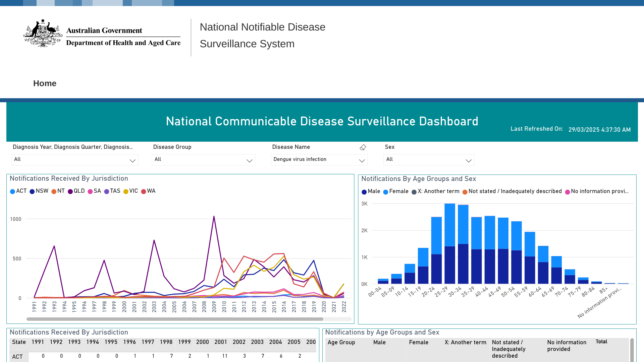644x362 pixels.
Task: Click the Female legend dot
Action: pyautogui.click(x=386, y=192)
